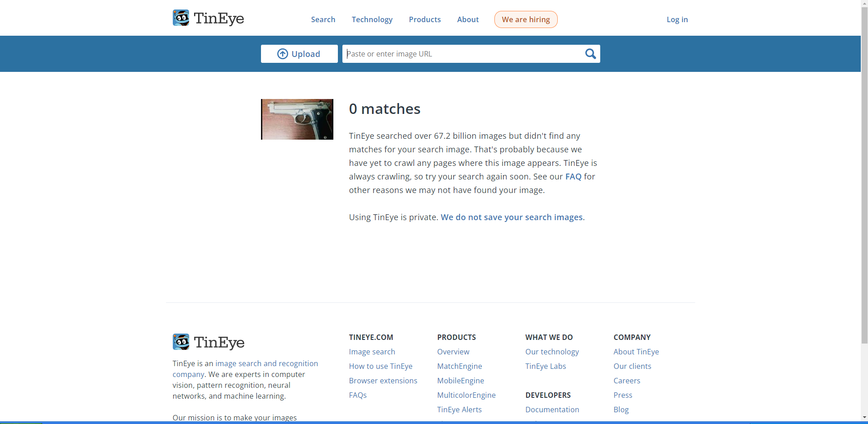This screenshot has height=424, width=868.
Task: Click the TinEye robot logo in header
Action: [181, 18]
